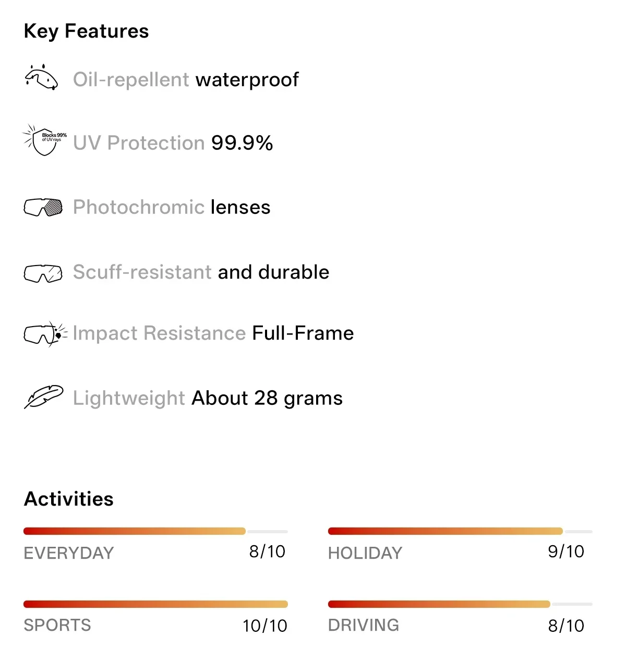The height and width of the screenshot is (672, 626).
Task: Click the UV shield 'Blocks 99%' icon
Action: pos(45,140)
